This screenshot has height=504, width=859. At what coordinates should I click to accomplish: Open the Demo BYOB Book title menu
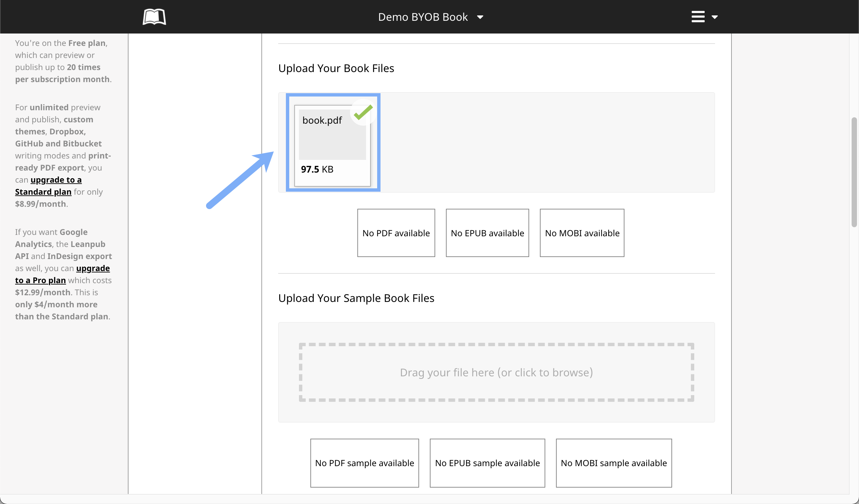coord(423,17)
